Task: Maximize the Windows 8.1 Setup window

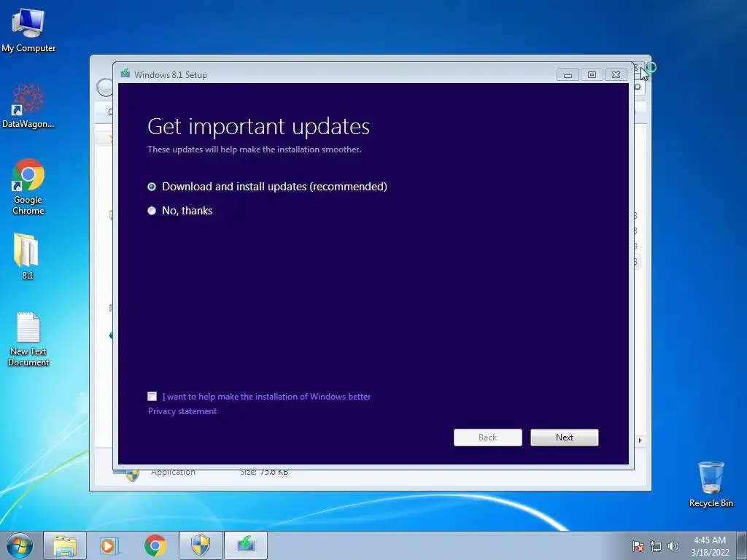Action: [591, 75]
